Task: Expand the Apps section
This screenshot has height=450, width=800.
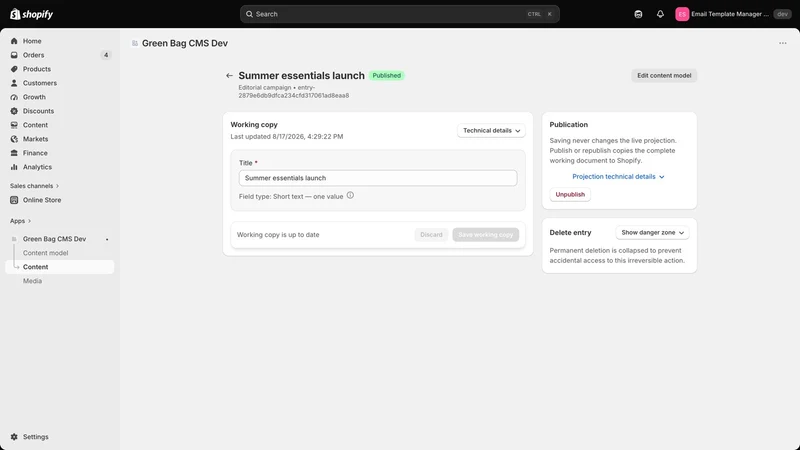Action: 20,221
